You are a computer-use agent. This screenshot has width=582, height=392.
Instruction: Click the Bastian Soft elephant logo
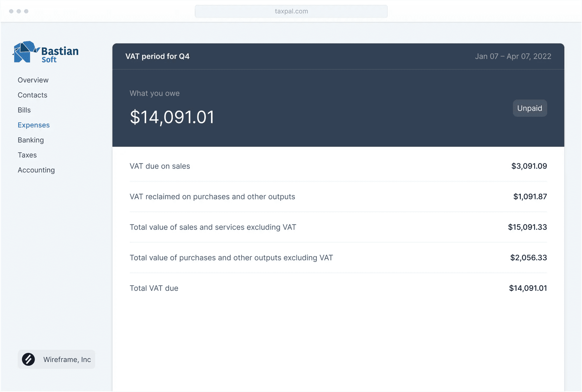pos(25,52)
